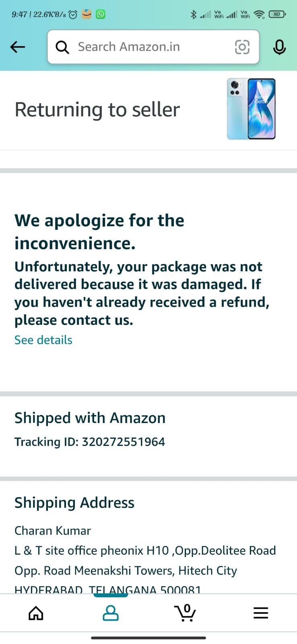Open the hamburger menu icon
Screen dimensions: 297x644
261,613
